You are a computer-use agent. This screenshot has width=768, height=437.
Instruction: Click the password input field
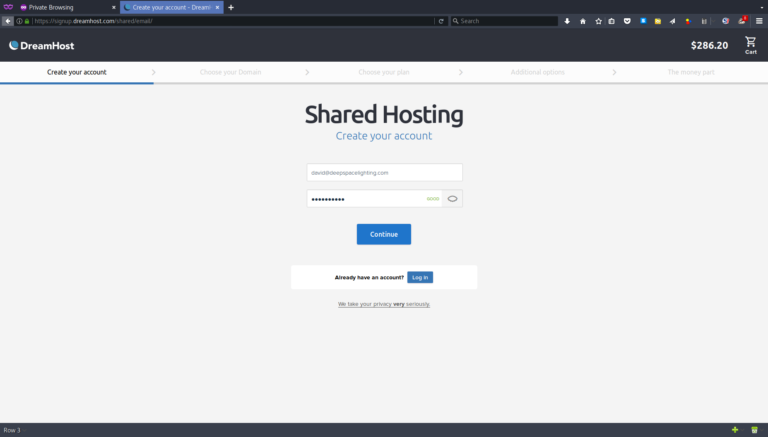[x=374, y=198]
